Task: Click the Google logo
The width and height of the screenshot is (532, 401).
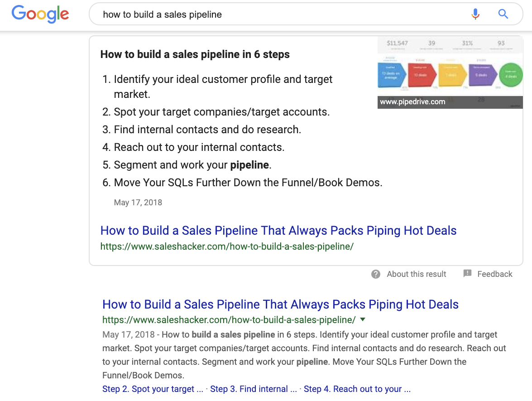Action: point(40,14)
